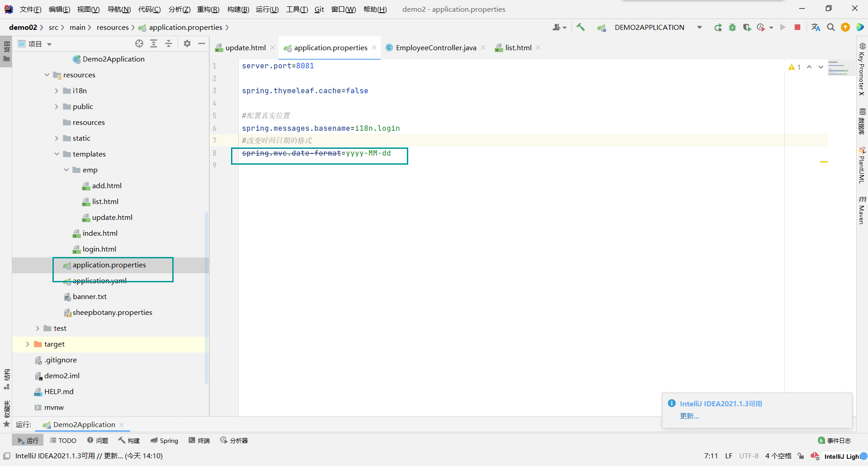
Task: Open the 文件(F) menu
Action: coord(30,9)
